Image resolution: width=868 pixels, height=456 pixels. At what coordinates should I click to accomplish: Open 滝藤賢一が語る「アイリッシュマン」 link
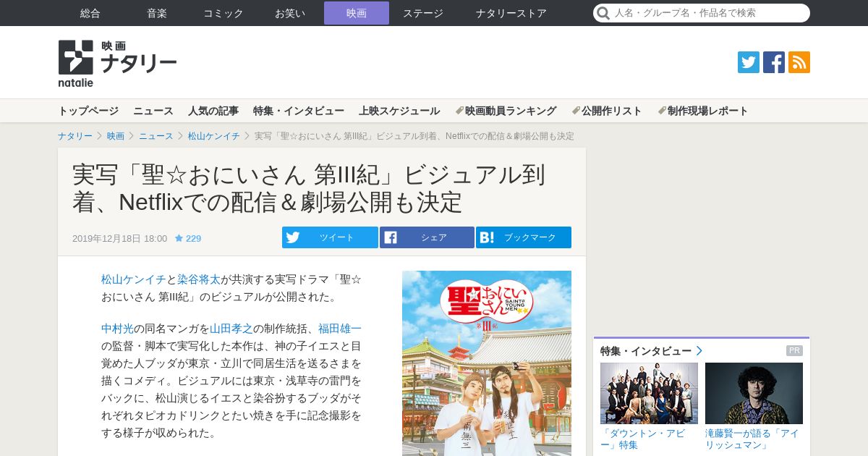(754, 439)
